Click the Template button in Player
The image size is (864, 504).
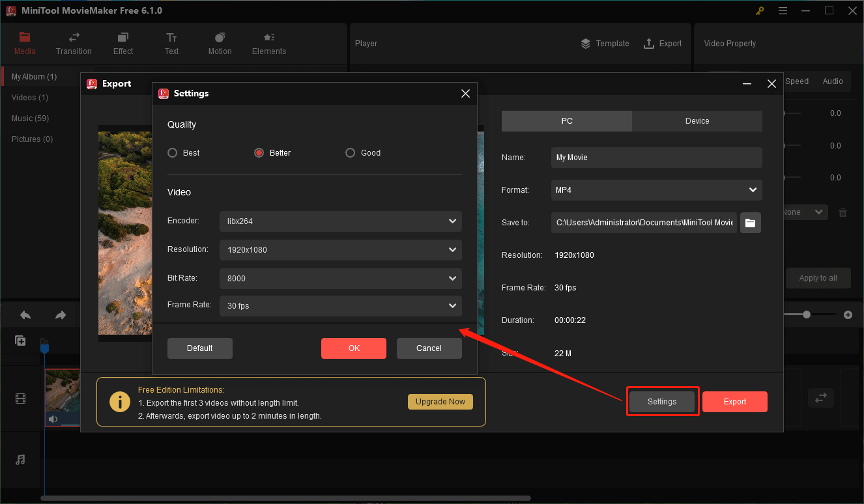pos(605,44)
